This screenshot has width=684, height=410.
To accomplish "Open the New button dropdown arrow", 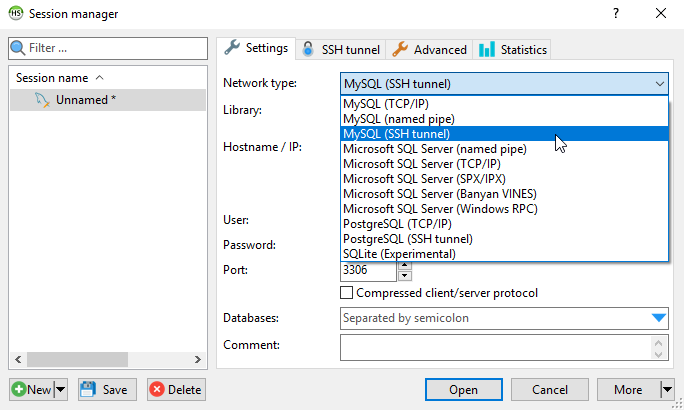I will [x=61, y=389].
